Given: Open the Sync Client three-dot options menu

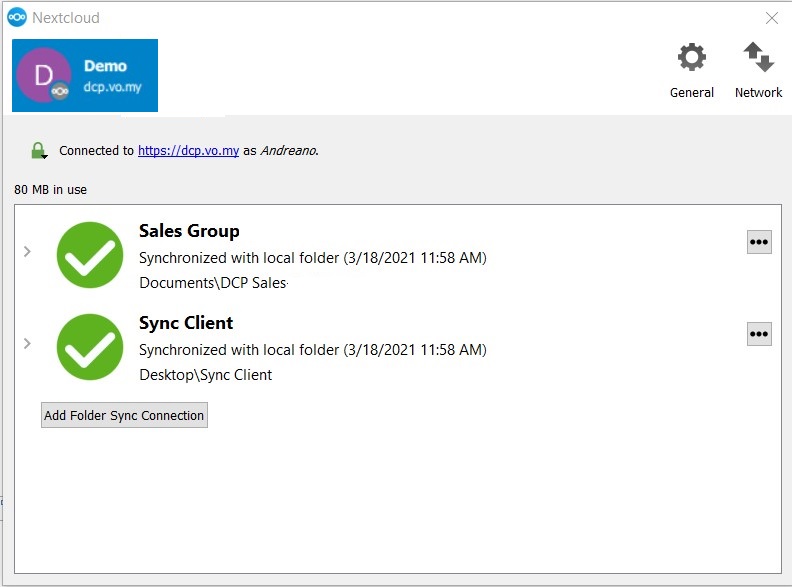Looking at the screenshot, I should coord(759,334).
